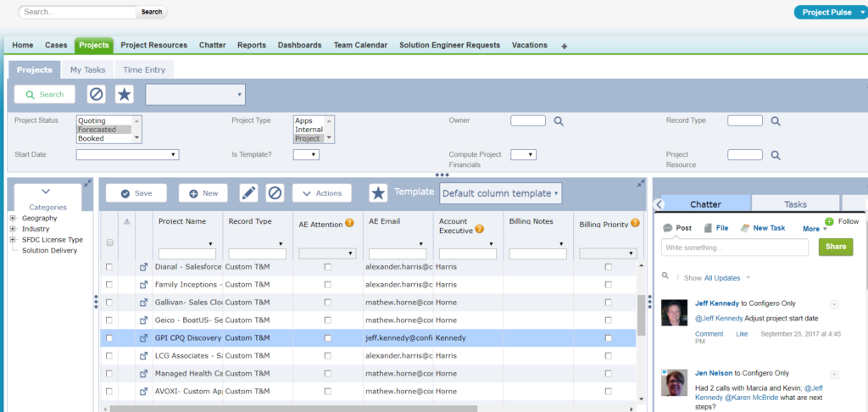The image size is (868, 412).
Task: Click the cancel icon next to Search button
Action: click(97, 94)
